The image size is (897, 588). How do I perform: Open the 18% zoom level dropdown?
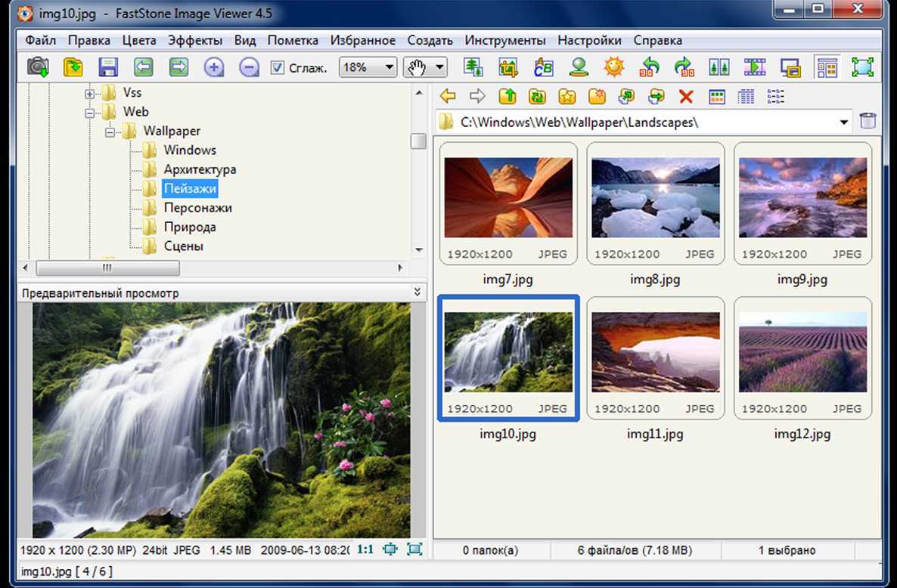(x=390, y=67)
